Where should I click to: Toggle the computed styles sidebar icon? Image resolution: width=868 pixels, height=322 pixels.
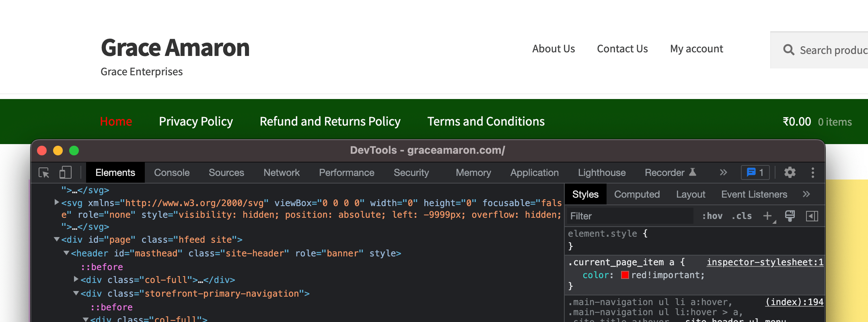(x=812, y=216)
